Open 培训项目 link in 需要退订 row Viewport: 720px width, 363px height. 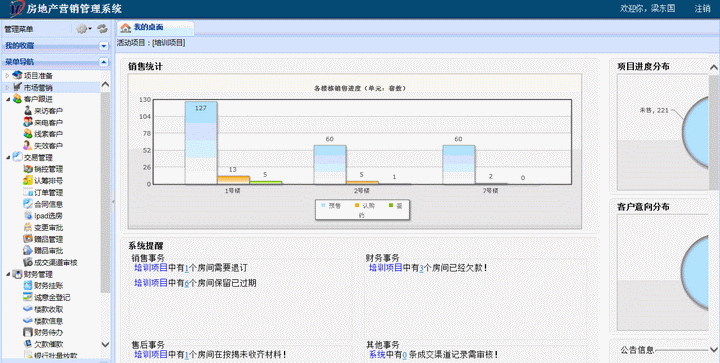[151, 268]
